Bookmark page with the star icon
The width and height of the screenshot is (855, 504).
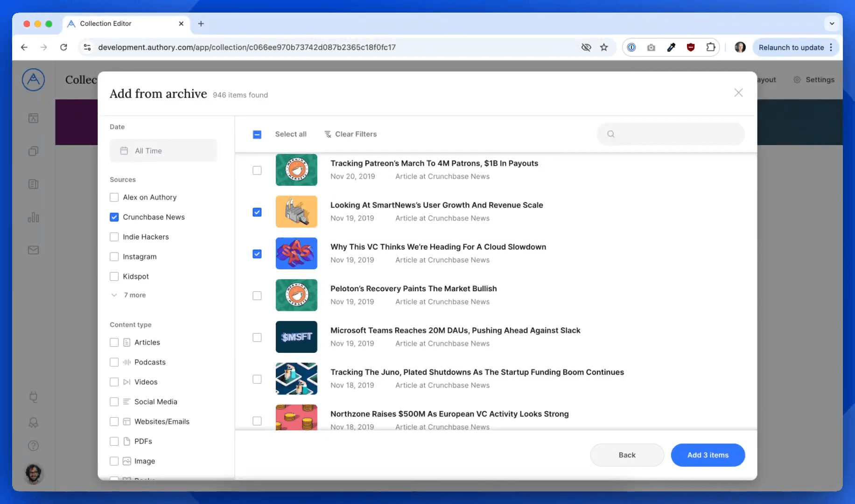[604, 47]
